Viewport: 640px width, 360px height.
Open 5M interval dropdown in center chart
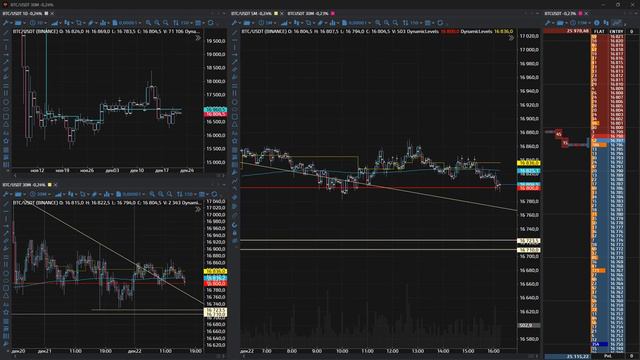click(x=266, y=23)
